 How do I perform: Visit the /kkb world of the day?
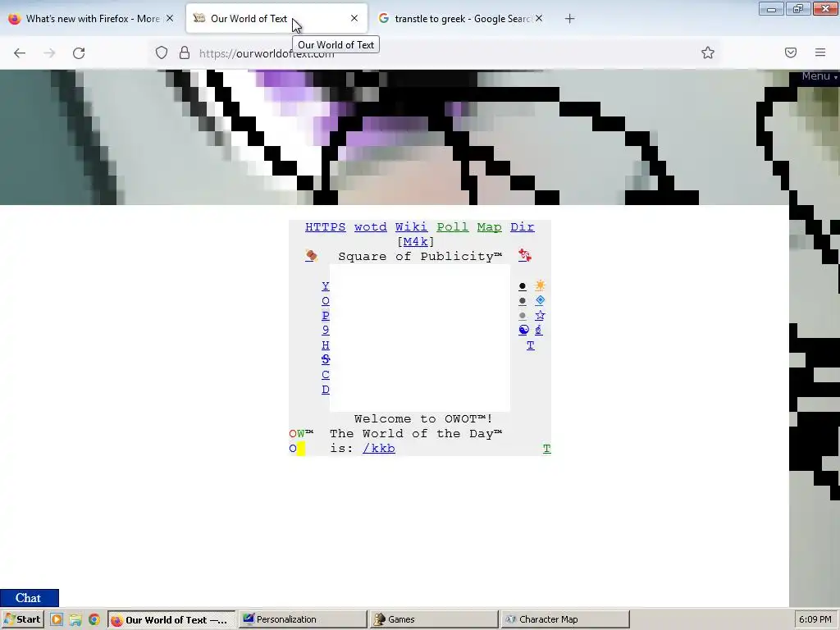pos(379,449)
